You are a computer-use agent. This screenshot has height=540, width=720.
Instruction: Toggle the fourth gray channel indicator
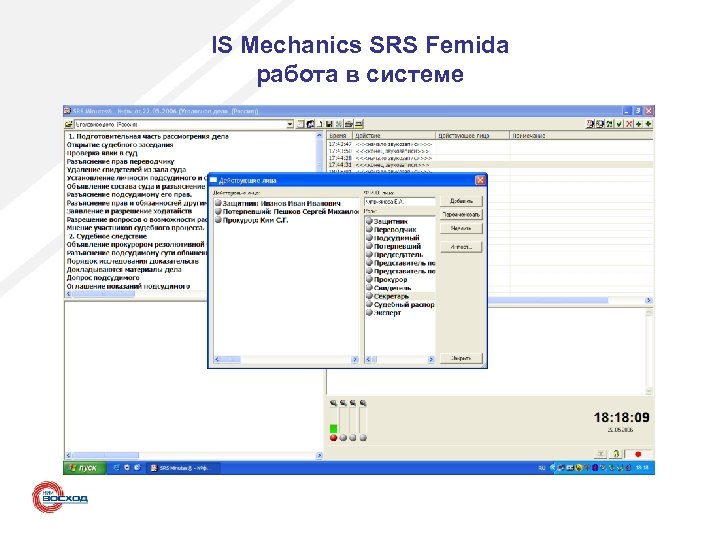coord(363,438)
